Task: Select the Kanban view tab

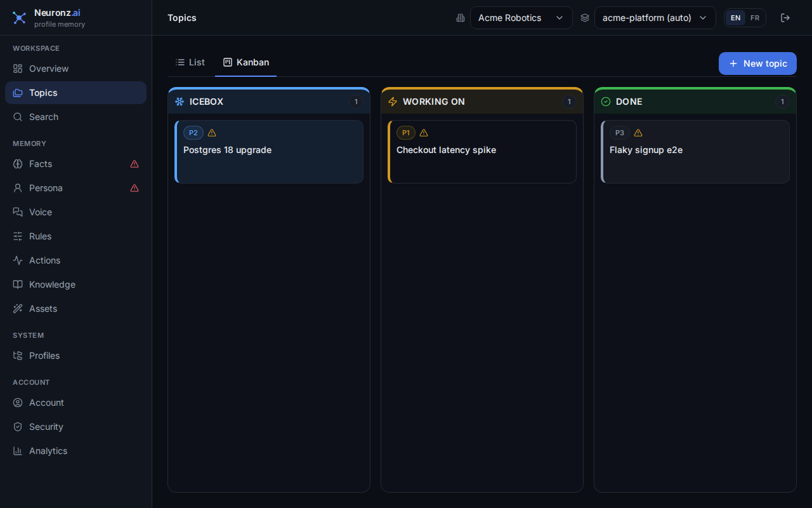Action: (x=246, y=62)
